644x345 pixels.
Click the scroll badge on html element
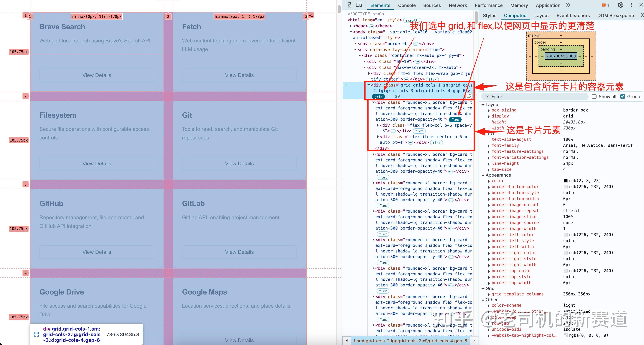coord(412,20)
